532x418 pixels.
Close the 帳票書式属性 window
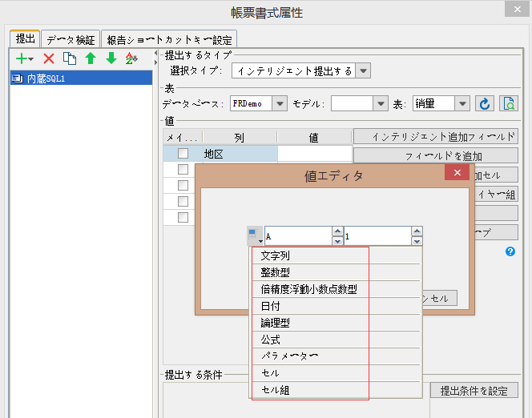[517, 9]
